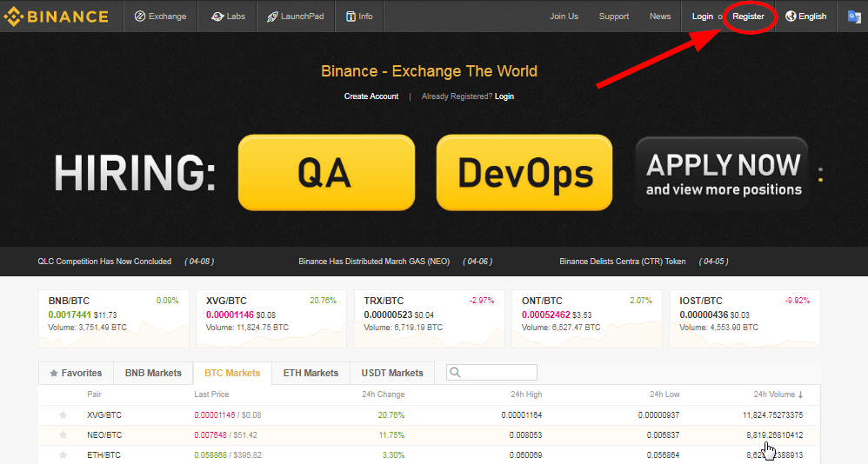The height and width of the screenshot is (464, 868).
Task: Sort by 24h Volume column header
Action: tap(778, 394)
